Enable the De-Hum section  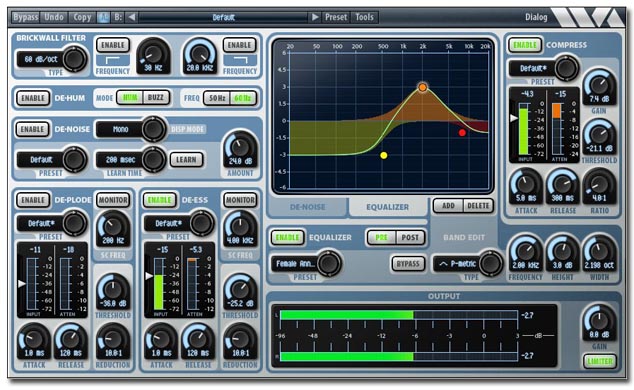pos(33,98)
